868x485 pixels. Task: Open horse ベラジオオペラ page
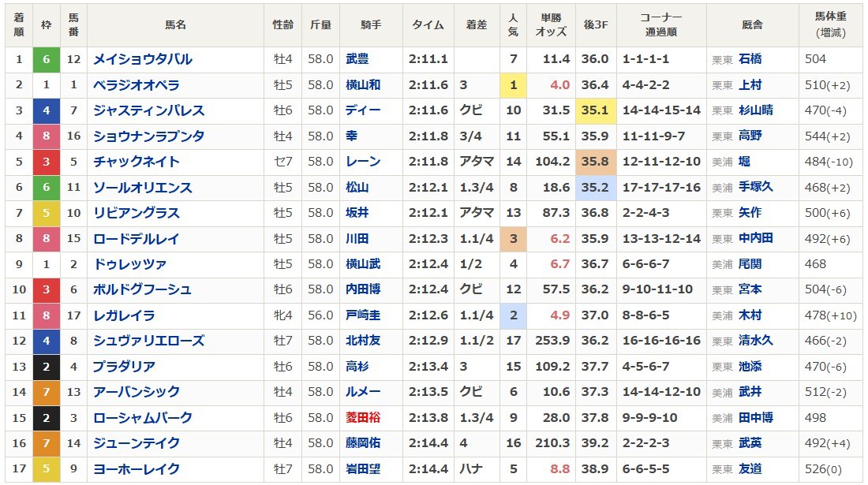[137, 85]
